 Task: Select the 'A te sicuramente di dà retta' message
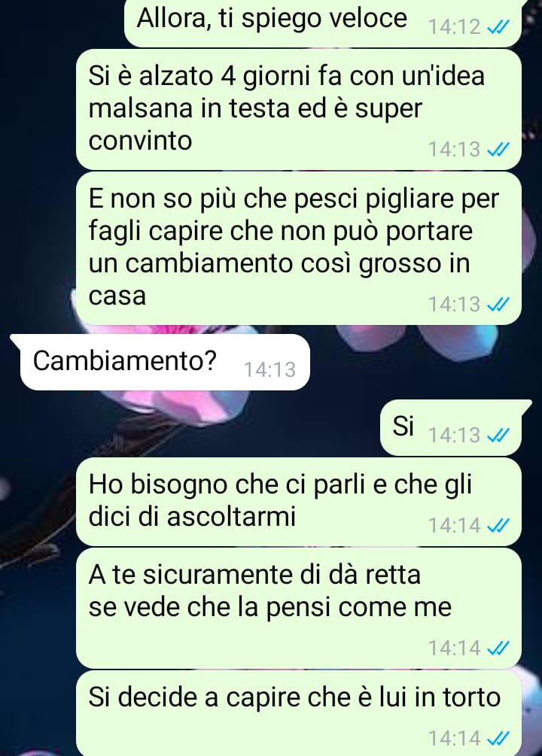tap(299, 609)
